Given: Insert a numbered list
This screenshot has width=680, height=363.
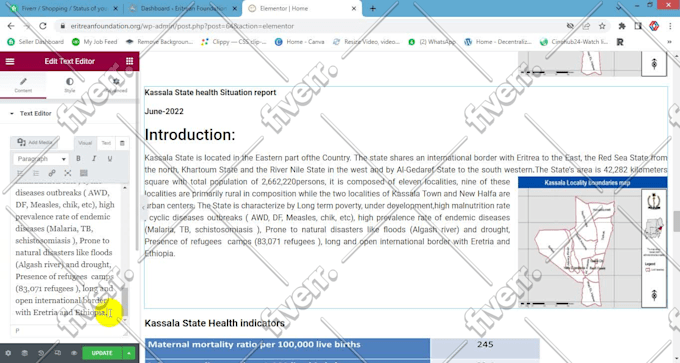Looking at the screenshot, I should [x=36, y=173].
